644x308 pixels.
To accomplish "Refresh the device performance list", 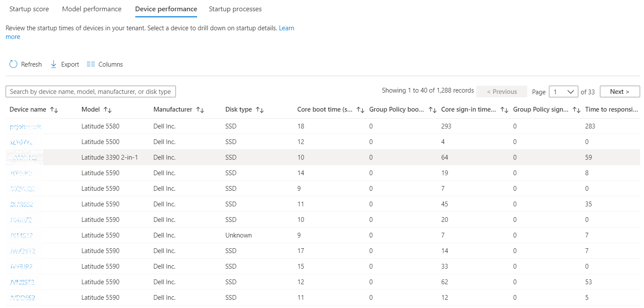I will point(25,64).
